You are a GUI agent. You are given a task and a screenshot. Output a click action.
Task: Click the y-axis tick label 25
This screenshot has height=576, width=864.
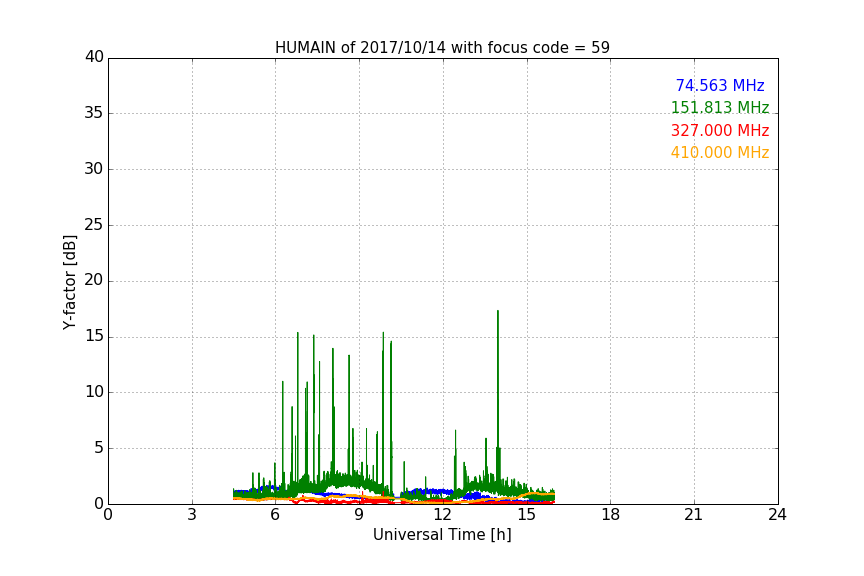click(94, 225)
